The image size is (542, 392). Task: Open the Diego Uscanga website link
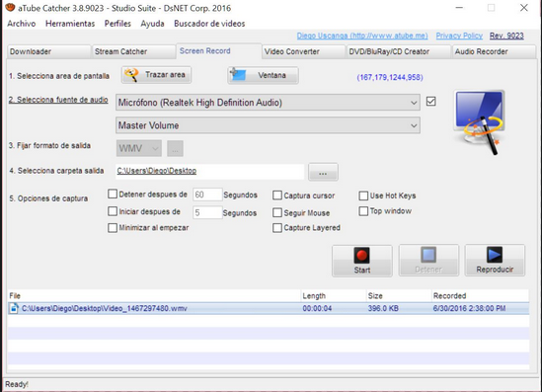point(362,36)
